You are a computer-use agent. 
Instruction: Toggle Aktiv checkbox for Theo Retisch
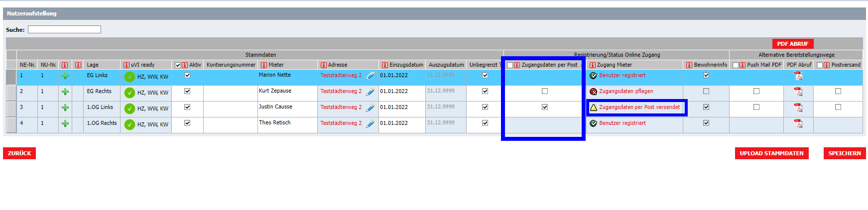[x=187, y=123]
